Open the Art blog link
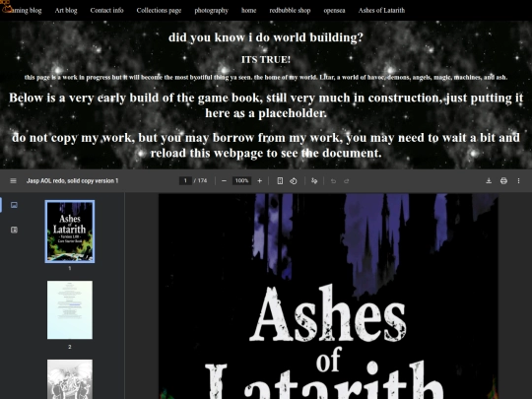 [x=66, y=10]
